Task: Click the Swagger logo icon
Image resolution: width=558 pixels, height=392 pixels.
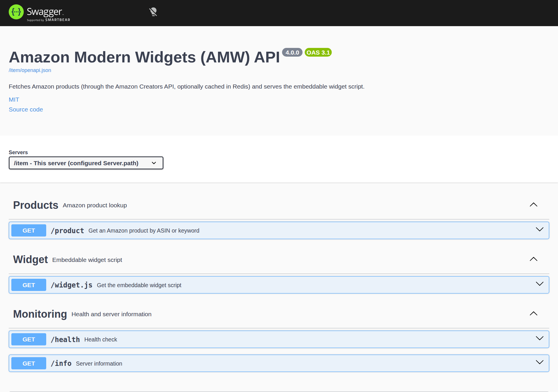Action: pyautogui.click(x=16, y=12)
